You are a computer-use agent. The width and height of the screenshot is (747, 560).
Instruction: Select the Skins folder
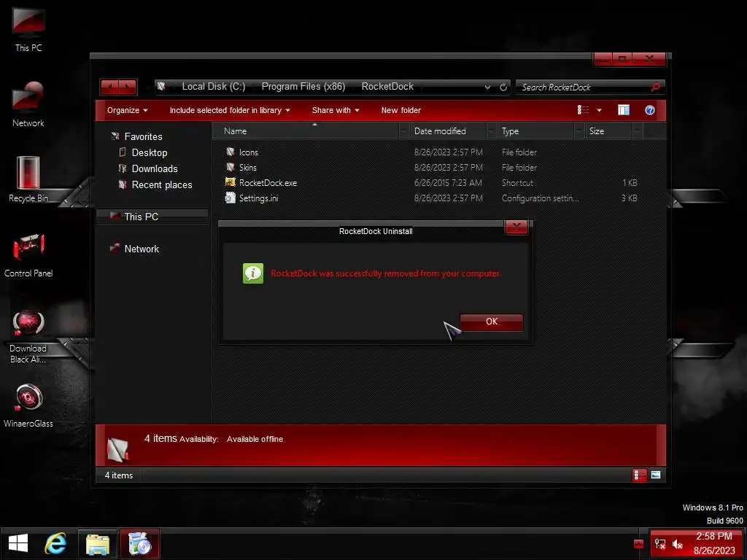pyautogui.click(x=248, y=168)
